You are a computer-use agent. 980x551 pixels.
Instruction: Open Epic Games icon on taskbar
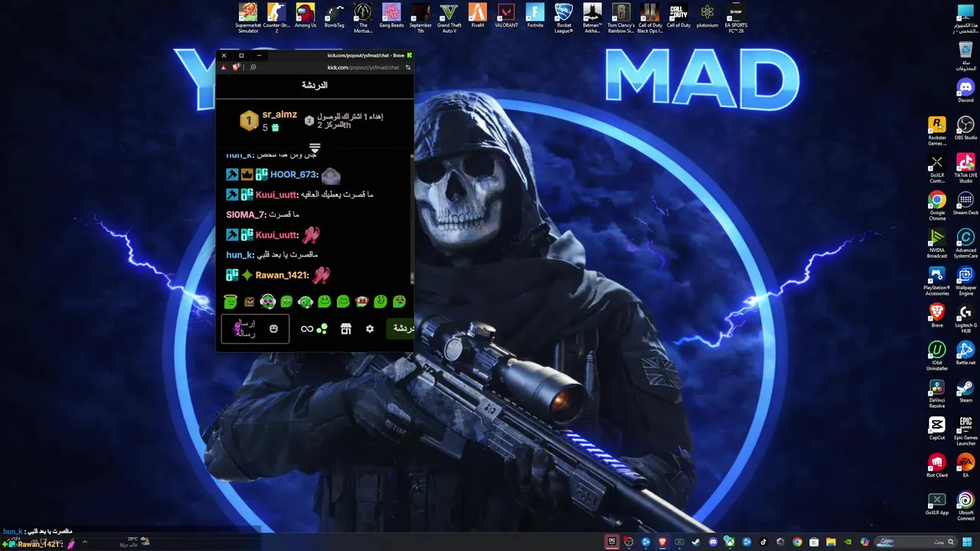click(x=612, y=542)
